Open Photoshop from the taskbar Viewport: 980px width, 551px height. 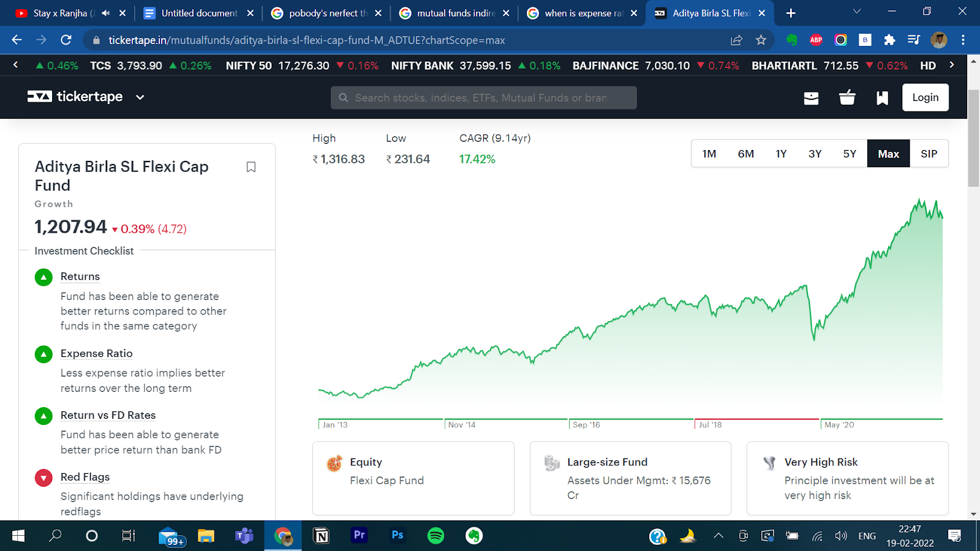pyautogui.click(x=398, y=536)
